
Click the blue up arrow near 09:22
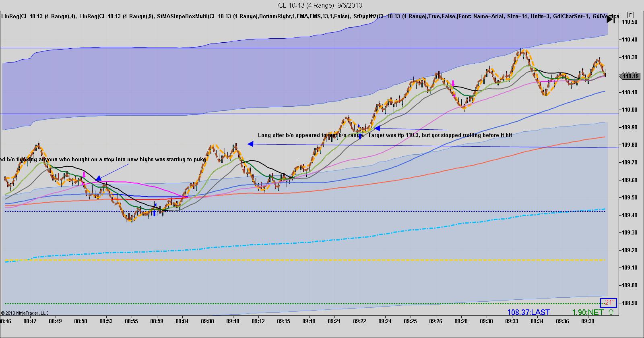(x=360, y=137)
